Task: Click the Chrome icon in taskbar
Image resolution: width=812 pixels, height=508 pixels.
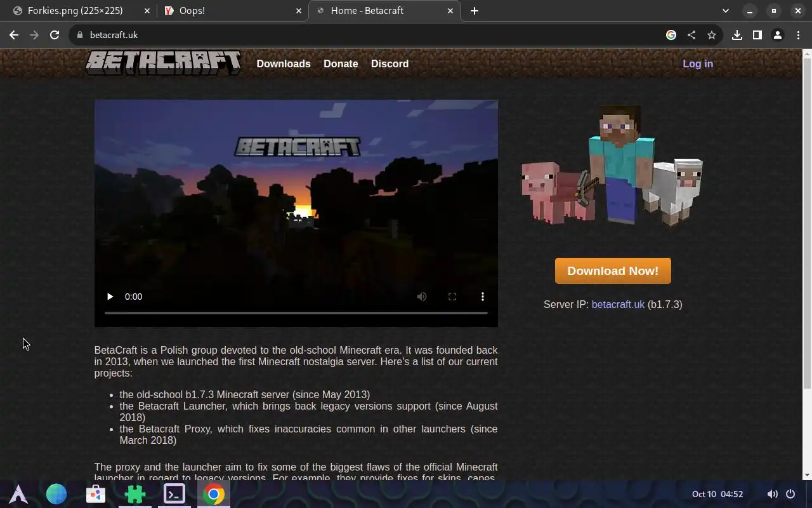Action: click(x=214, y=494)
